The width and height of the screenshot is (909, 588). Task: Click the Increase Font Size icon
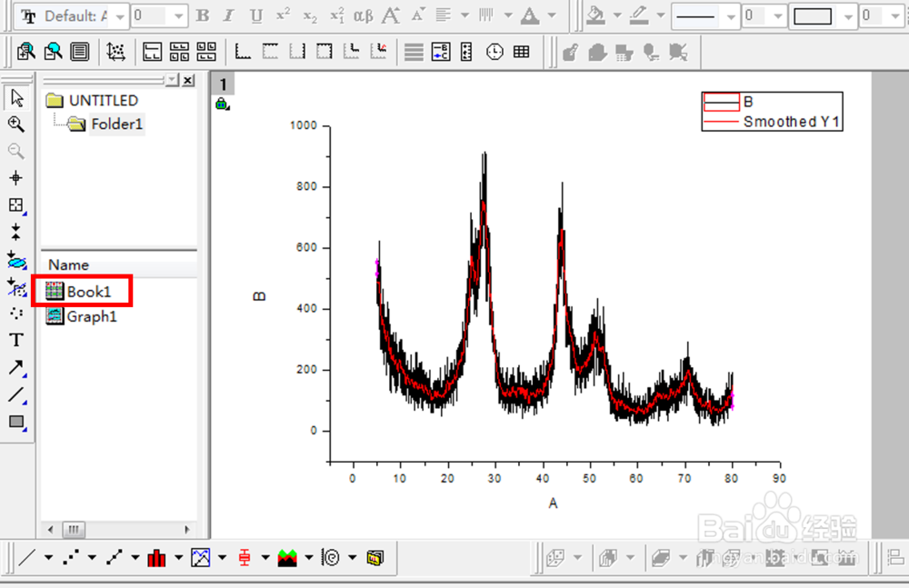click(391, 15)
